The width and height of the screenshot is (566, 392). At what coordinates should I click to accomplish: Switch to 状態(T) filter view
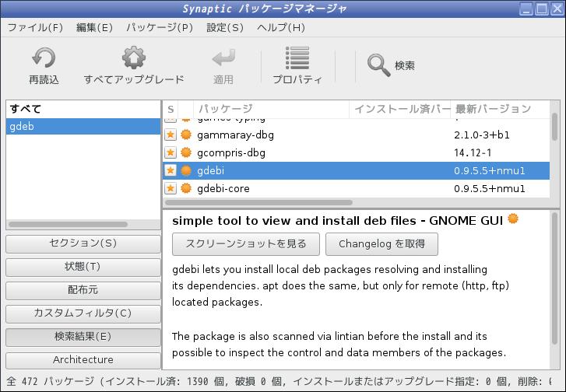[83, 267]
